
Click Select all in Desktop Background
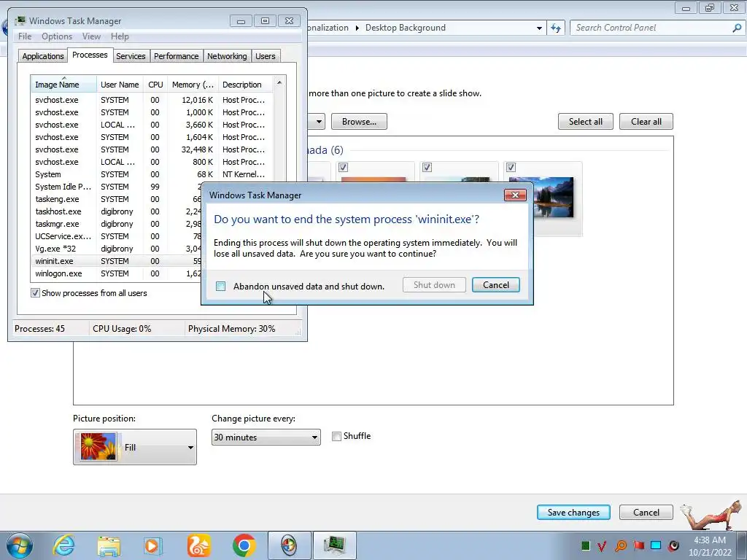point(585,122)
